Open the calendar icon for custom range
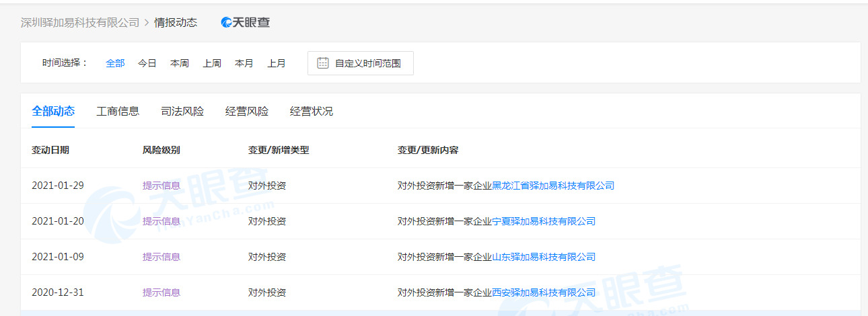The width and height of the screenshot is (868, 316). [323, 63]
